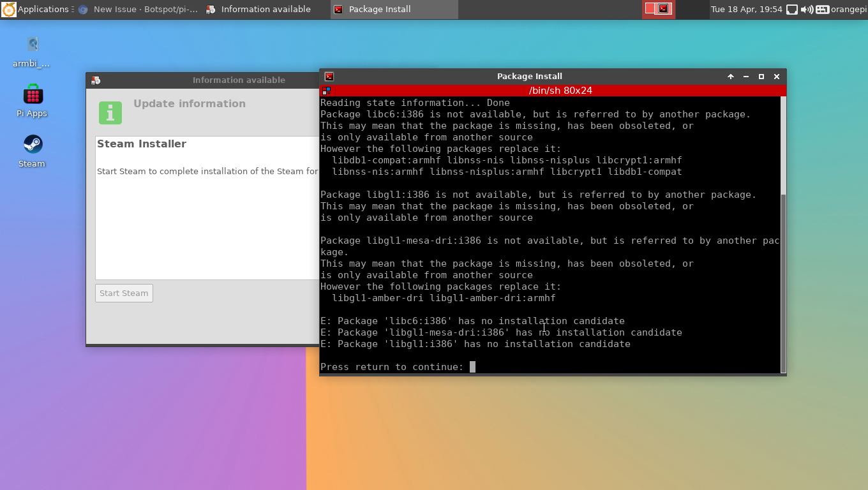Switch to Package Install taskbar item

tap(394, 9)
